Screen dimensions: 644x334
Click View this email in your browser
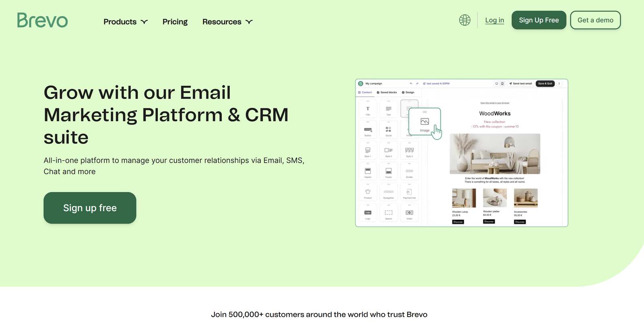(x=495, y=103)
